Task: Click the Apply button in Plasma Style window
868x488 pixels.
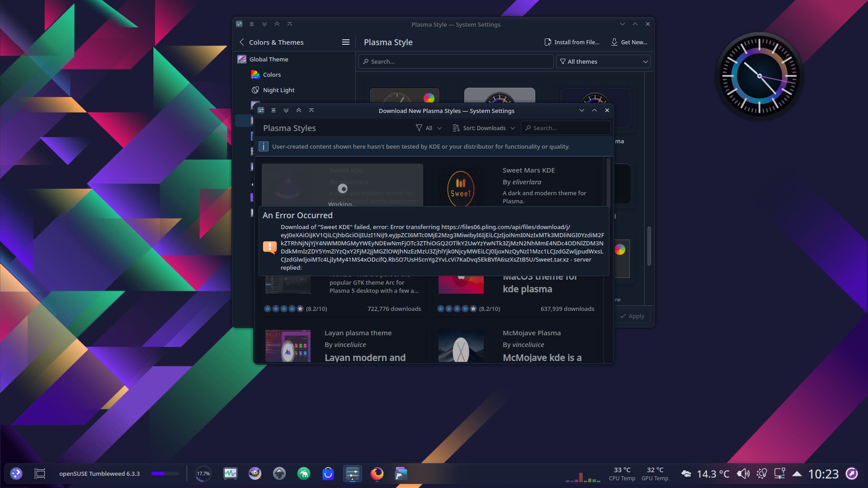Action: [632, 316]
